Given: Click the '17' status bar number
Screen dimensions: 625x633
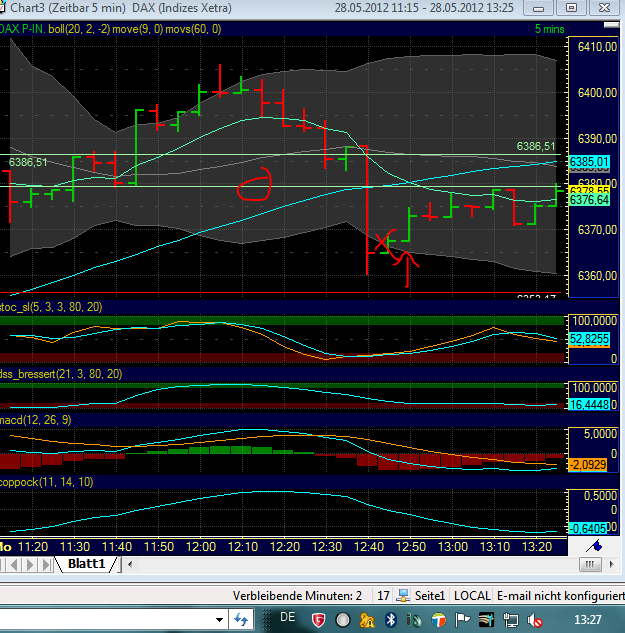Looking at the screenshot, I should (x=383, y=596).
